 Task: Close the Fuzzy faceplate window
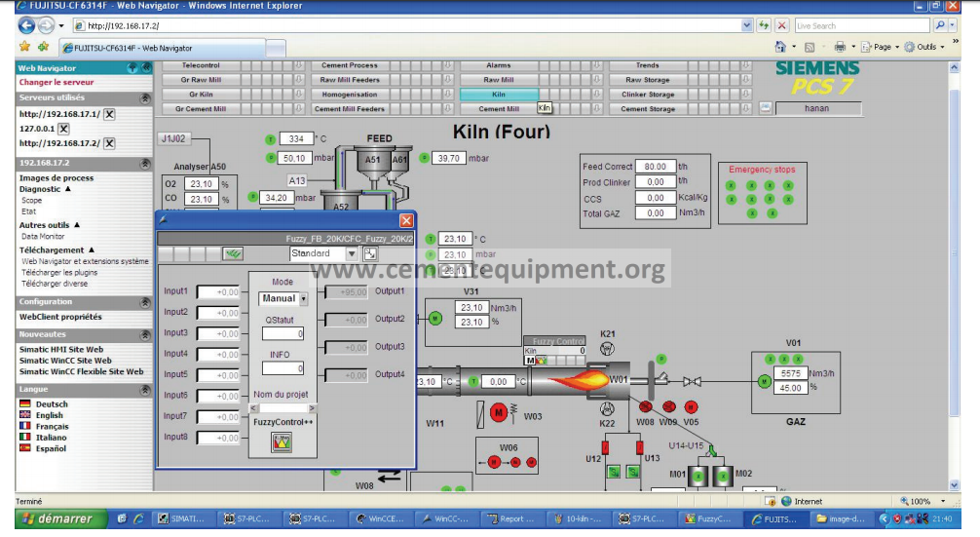click(x=406, y=220)
